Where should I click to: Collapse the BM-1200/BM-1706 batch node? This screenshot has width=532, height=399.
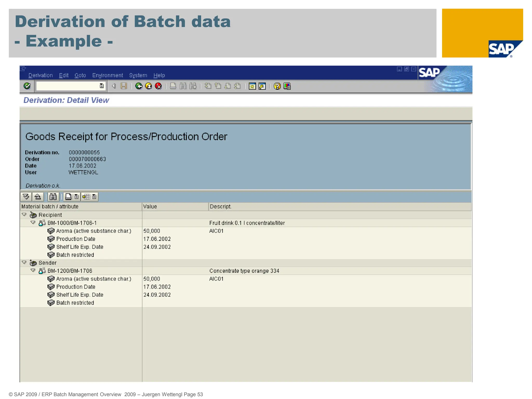click(33, 271)
